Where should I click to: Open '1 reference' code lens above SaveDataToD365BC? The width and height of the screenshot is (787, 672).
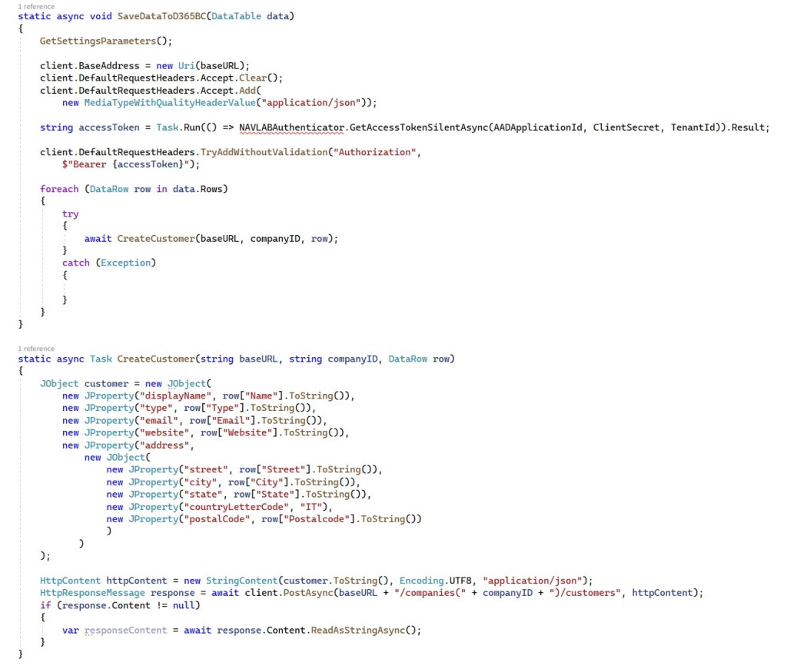tap(35, 6)
